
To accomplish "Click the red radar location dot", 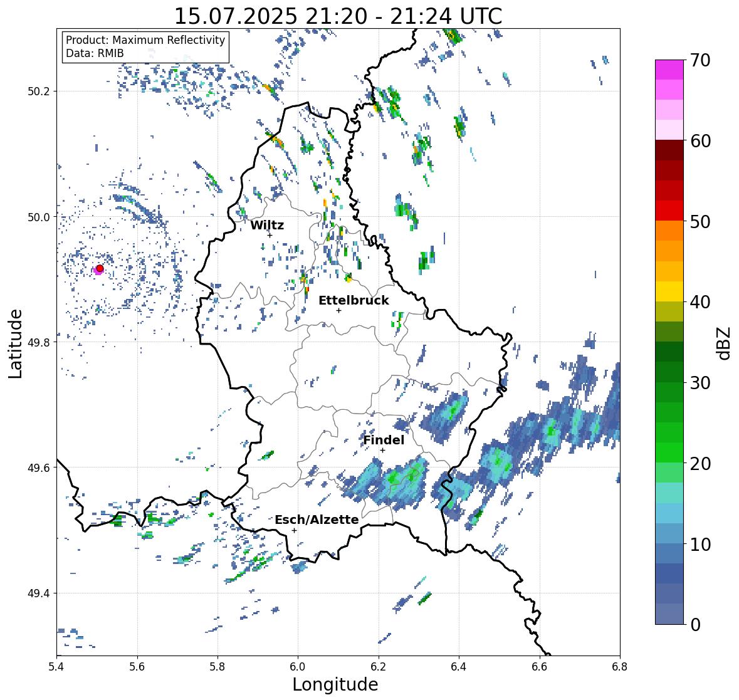I will [x=100, y=268].
